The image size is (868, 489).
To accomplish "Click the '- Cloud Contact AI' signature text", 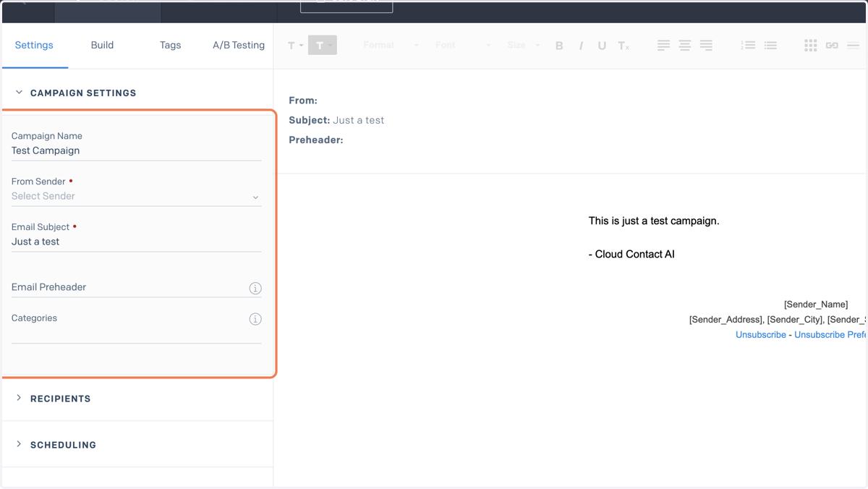I will pyautogui.click(x=631, y=255).
